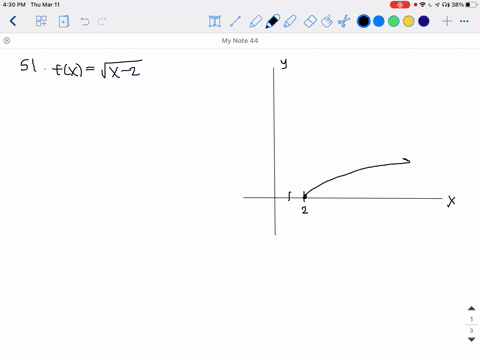Tap the battery status icon
Image resolution: width=480 pixels, height=360 pixels.
coord(471,5)
